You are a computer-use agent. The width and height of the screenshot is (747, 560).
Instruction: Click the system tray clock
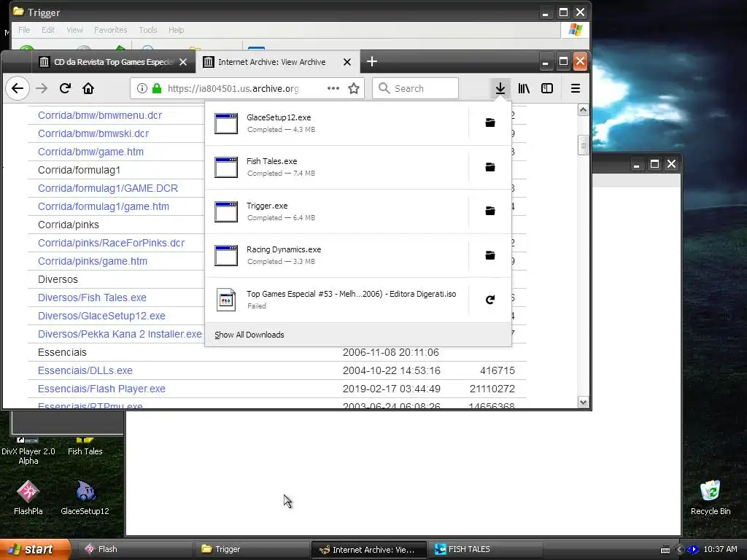click(720, 549)
